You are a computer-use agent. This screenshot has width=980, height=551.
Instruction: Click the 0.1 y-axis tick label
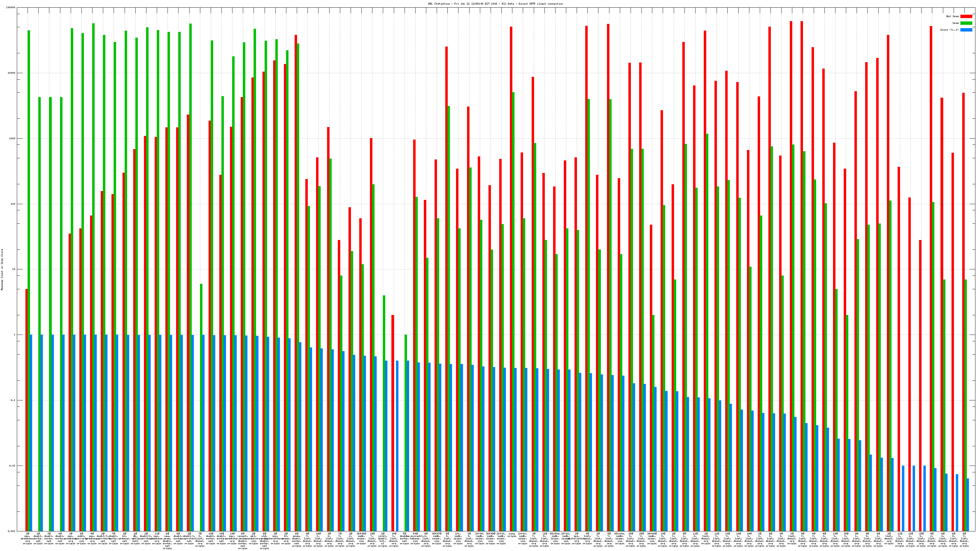13,400
